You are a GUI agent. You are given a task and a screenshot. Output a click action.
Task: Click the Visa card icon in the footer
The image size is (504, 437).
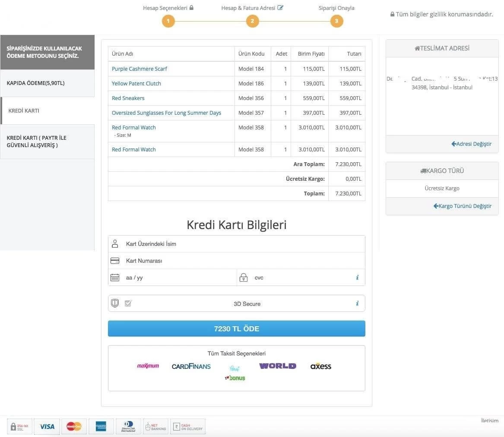[47, 426]
